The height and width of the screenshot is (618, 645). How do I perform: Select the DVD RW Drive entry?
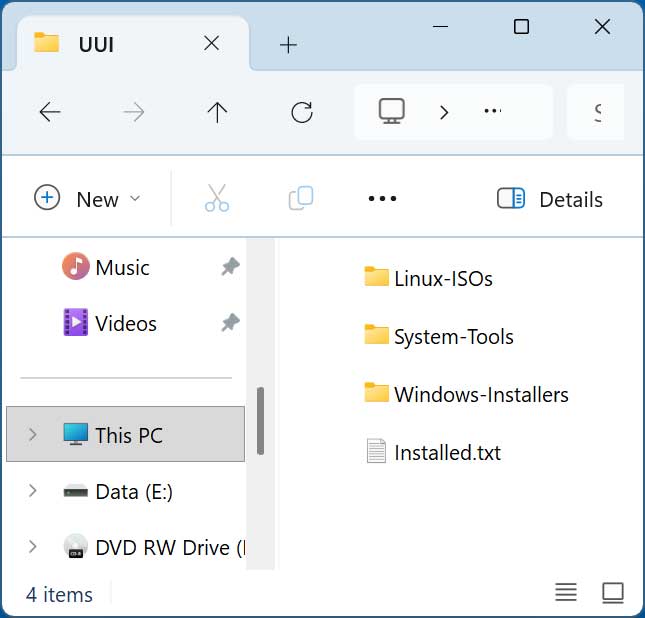click(170, 548)
